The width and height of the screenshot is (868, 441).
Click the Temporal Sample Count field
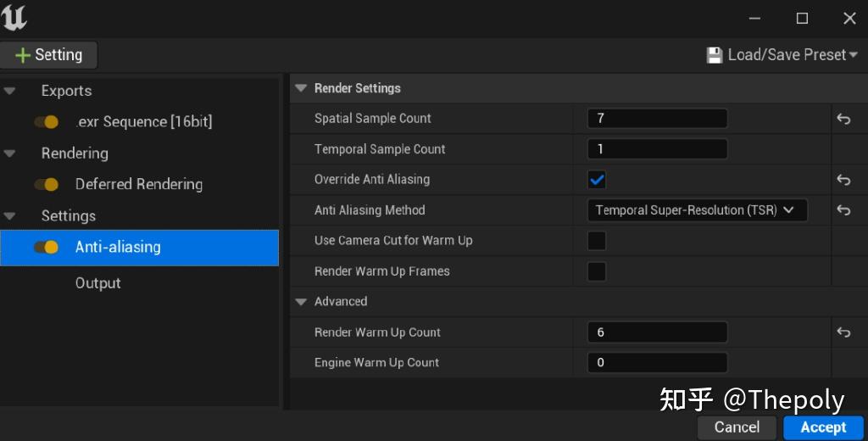click(x=657, y=149)
